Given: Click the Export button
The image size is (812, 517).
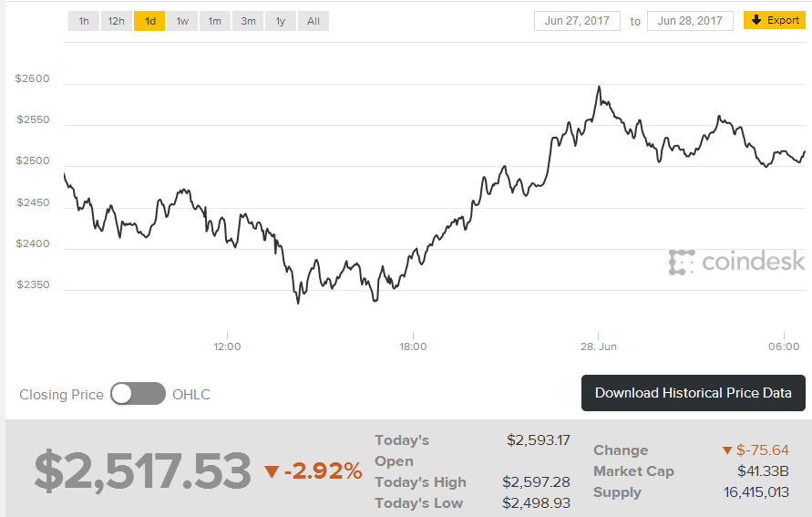Looking at the screenshot, I should [x=775, y=20].
